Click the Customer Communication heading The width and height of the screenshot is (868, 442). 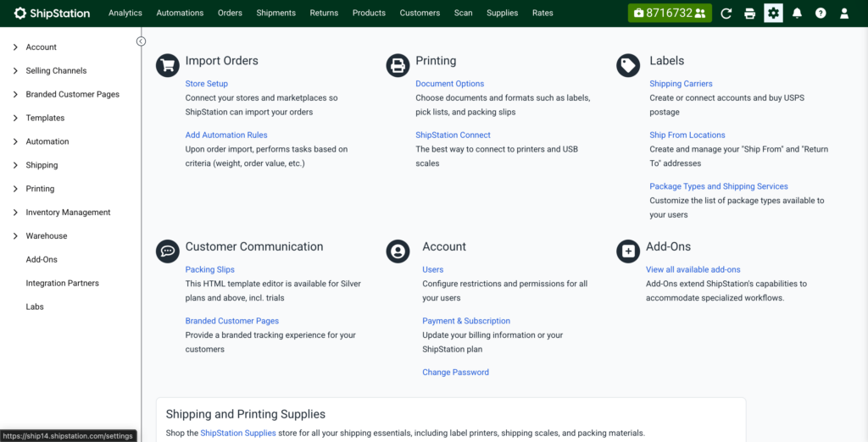[254, 246]
